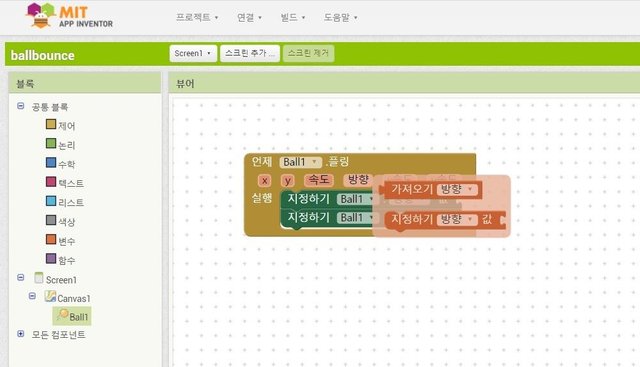This screenshot has width=640, height=367.
Task: Open 방향 dropdown in orange 지정하기 block
Action: tap(457, 220)
